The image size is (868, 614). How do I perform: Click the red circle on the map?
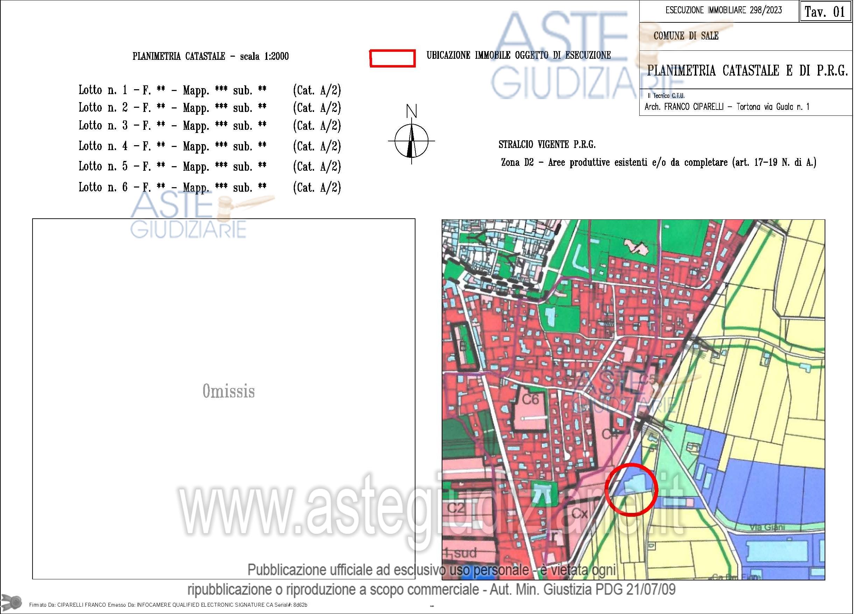coord(631,489)
